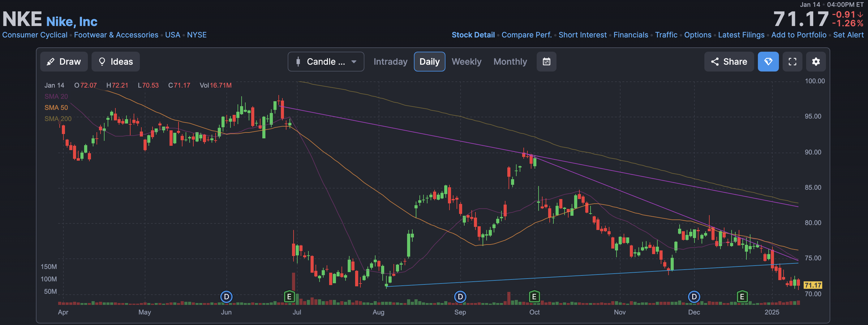Screen dimensions: 868x325
Task: Click the blue diamond premium icon
Action: [x=768, y=62]
